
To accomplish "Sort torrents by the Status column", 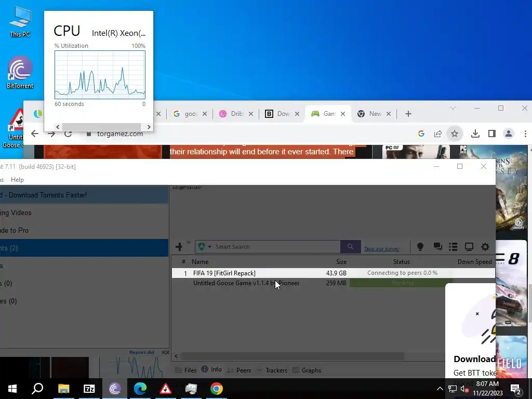I will (x=402, y=262).
